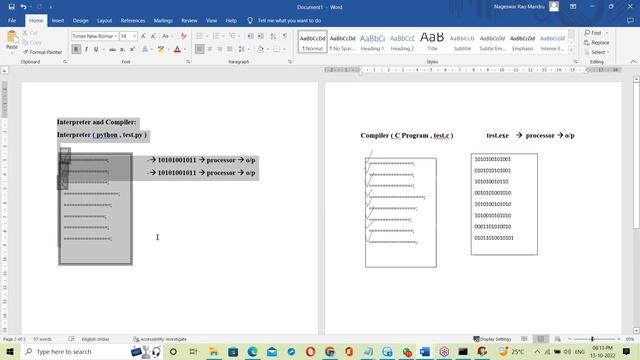This screenshot has height=360, width=640.
Task: Switch to Print Layout view
Action: pos(541,339)
